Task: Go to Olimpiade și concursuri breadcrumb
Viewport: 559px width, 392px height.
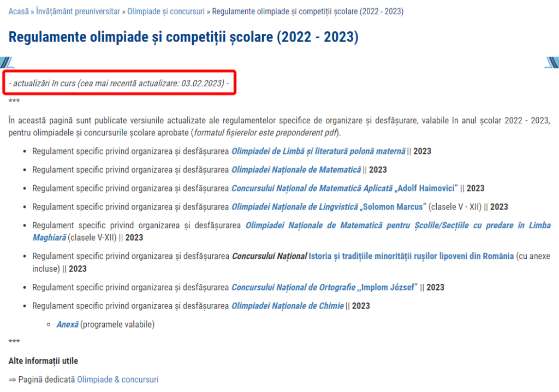Action: 166,11
